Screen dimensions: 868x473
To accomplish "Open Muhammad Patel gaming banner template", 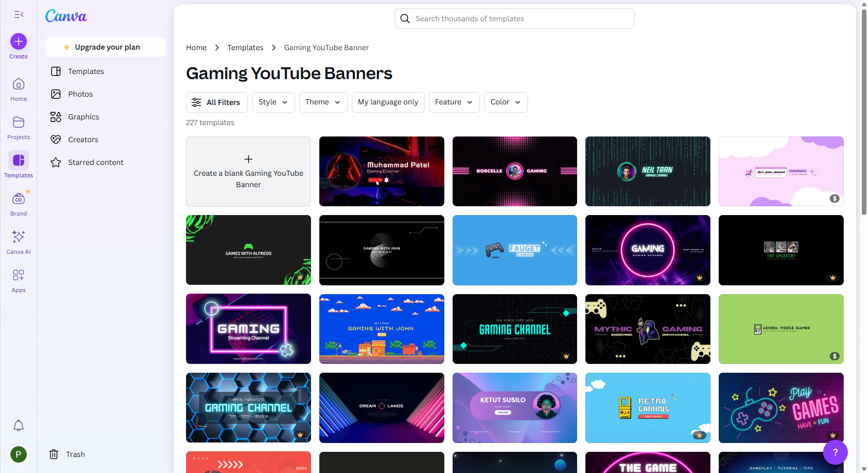I will pyautogui.click(x=382, y=172).
